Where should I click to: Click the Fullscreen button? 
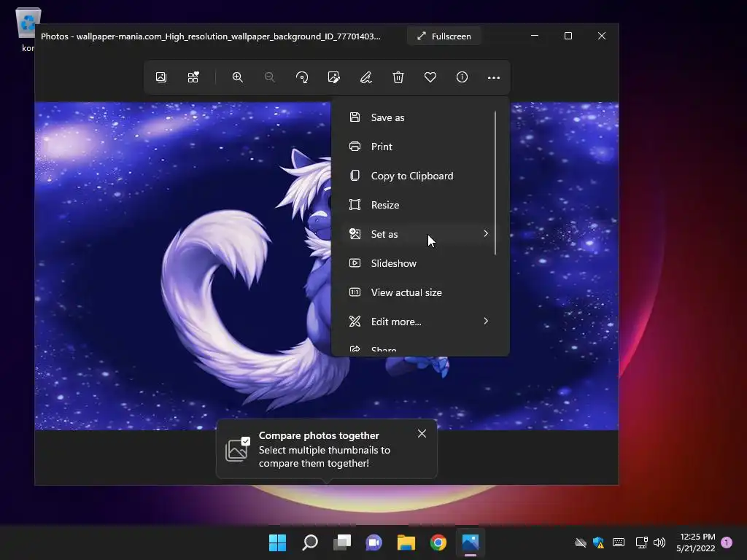click(x=444, y=36)
